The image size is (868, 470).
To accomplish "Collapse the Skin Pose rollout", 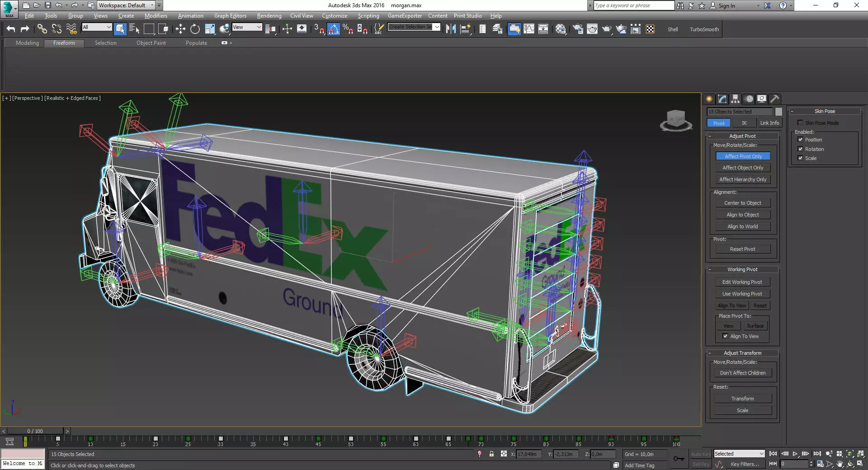I will coord(825,111).
